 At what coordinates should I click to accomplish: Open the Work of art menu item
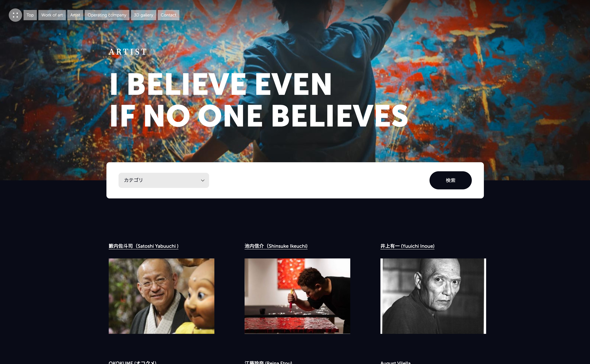tap(52, 15)
